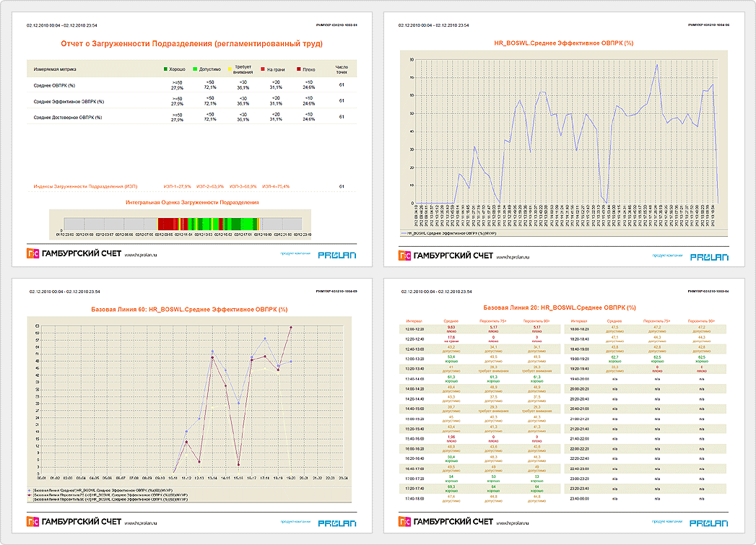The height and width of the screenshot is (545, 756).
Task: Click the PROLAN logo on the Базовая Линия 20 page
Action: (x=709, y=522)
